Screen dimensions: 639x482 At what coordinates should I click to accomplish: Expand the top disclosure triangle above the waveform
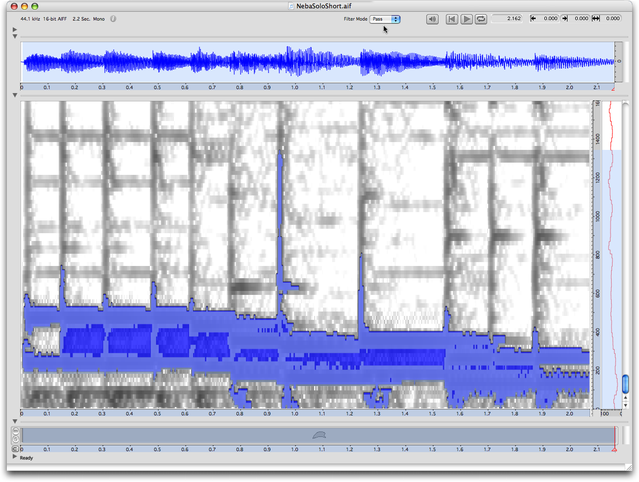tap(14, 30)
